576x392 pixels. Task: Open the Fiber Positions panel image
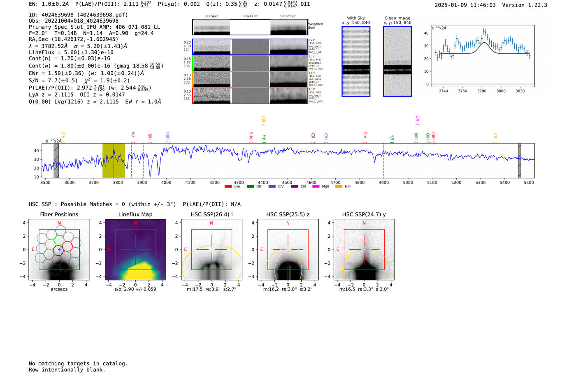pyautogui.click(x=59, y=250)
